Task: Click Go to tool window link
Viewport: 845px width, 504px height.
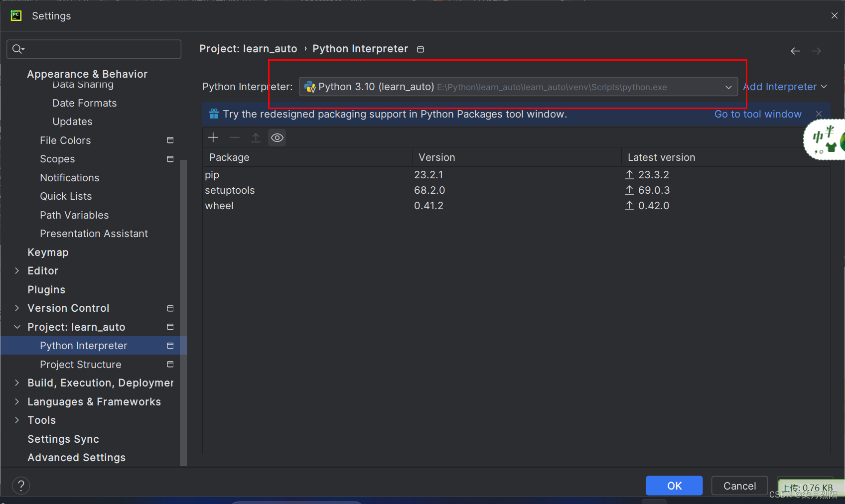Action: pos(758,114)
